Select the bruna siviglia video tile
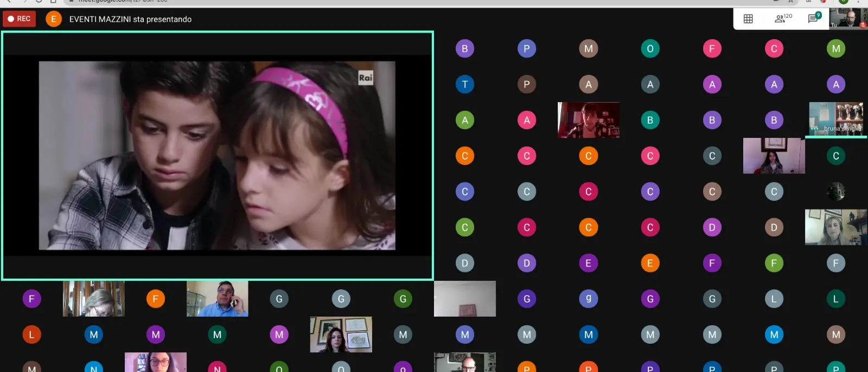The width and height of the screenshot is (868, 372). pyautogui.click(x=835, y=119)
